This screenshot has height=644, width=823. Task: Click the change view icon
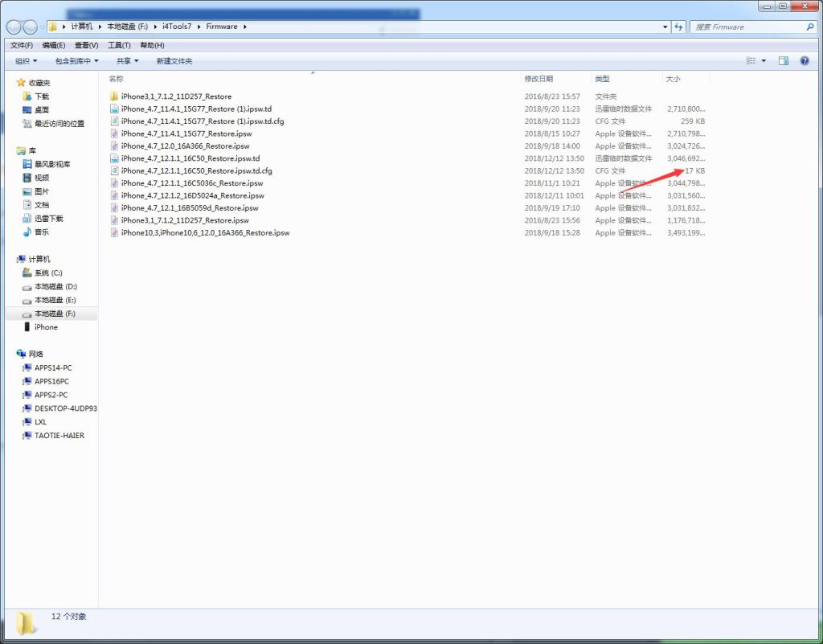click(751, 61)
